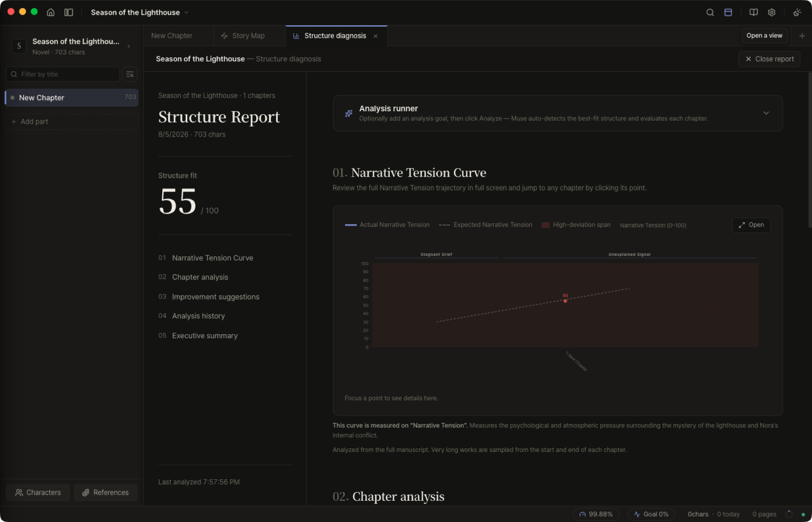The image size is (812, 522).
Task: Click the '0 pages' status text
Action: pyautogui.click(x=764, y=514)
